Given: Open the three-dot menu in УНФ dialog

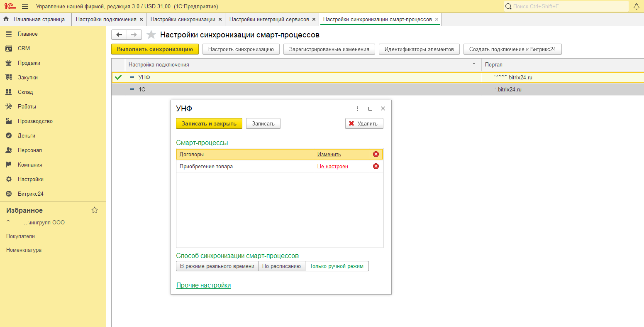Looking at the screenshot, I should click(x=357, y=108).
